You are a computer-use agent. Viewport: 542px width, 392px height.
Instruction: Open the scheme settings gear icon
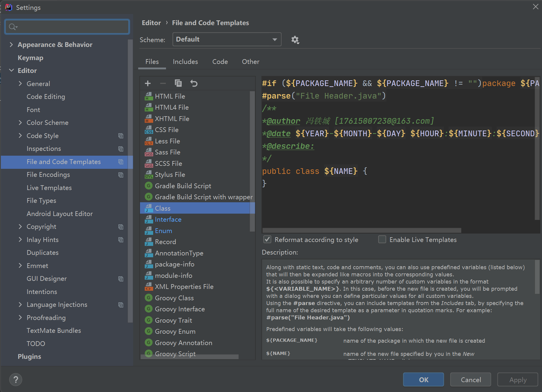[x=295, y=40]
